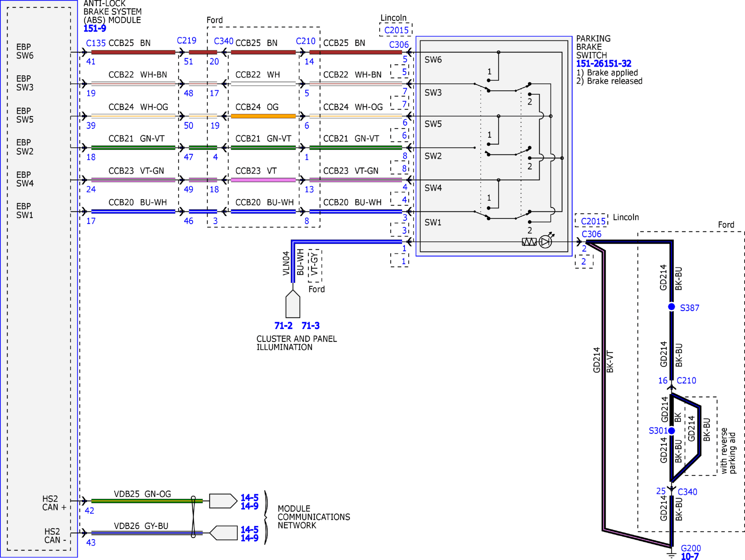Image resolution: width=745 pixels, height=560 pixels.
Task: Select the C135 connector label
Action: tap(96, 43)
